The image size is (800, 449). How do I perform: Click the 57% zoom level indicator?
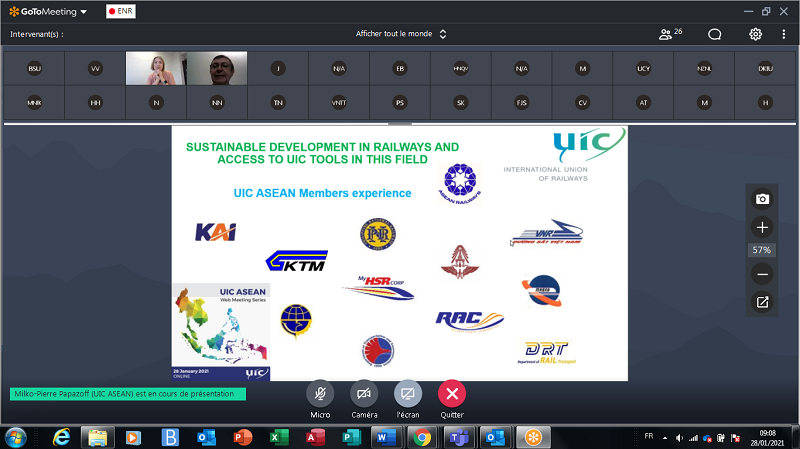(762, 250)
